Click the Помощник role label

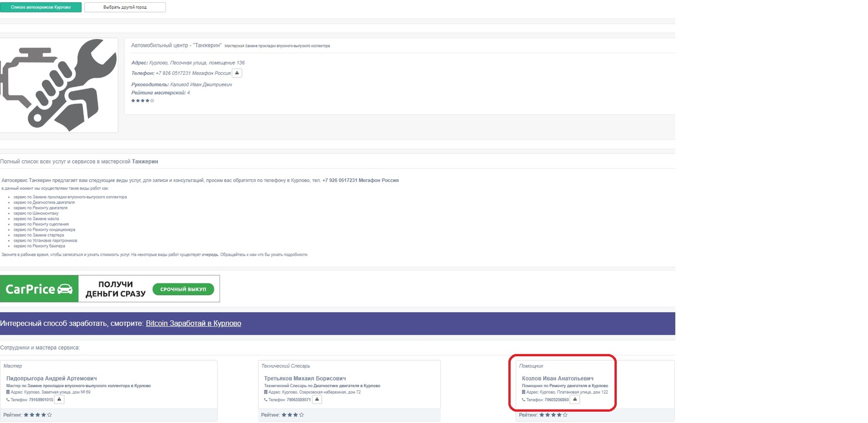pyautogui.click(x=531, y=366)
